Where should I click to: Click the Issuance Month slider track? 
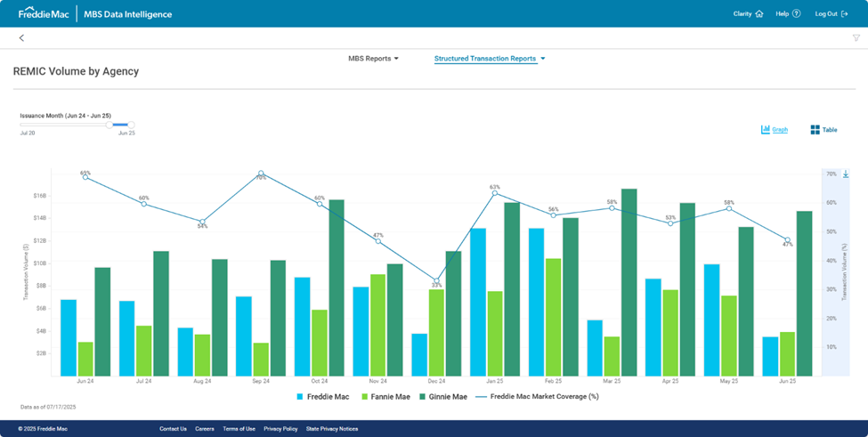(x=76, y=125)
